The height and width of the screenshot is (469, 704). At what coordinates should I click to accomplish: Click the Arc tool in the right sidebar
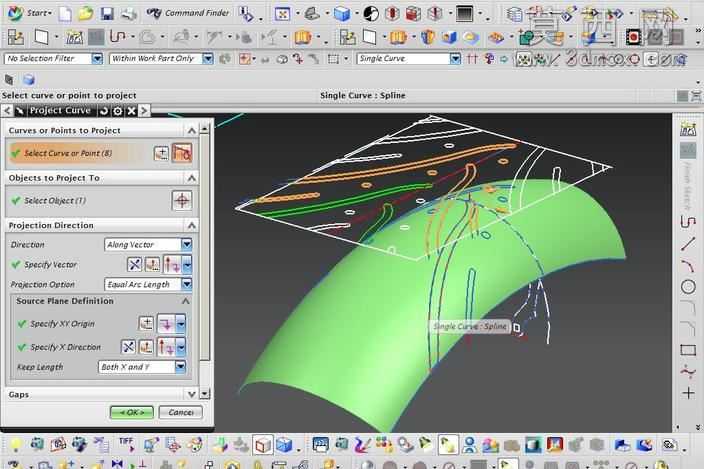pyautogui.click(x=688, y=266)
